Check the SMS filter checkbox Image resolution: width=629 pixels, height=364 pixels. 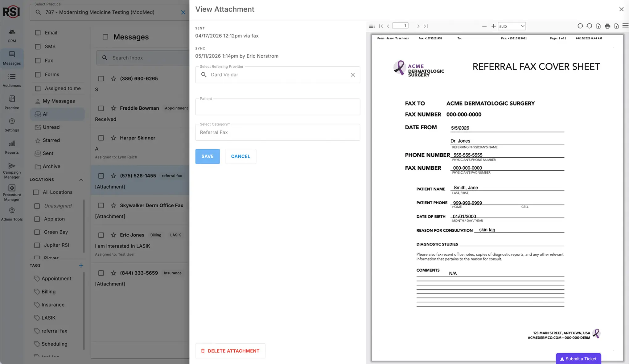(x=38, y=47)
